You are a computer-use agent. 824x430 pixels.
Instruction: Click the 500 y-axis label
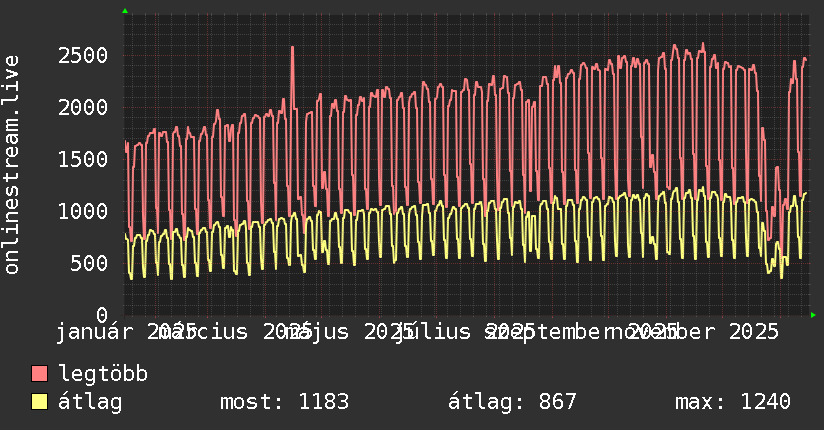pyautogui.click(x=89, y=263)
